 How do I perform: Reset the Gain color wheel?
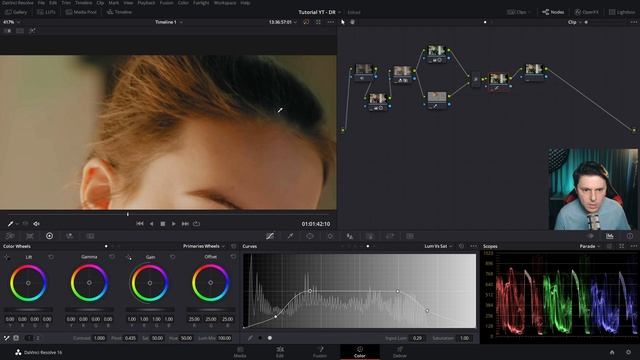point(172,257)
